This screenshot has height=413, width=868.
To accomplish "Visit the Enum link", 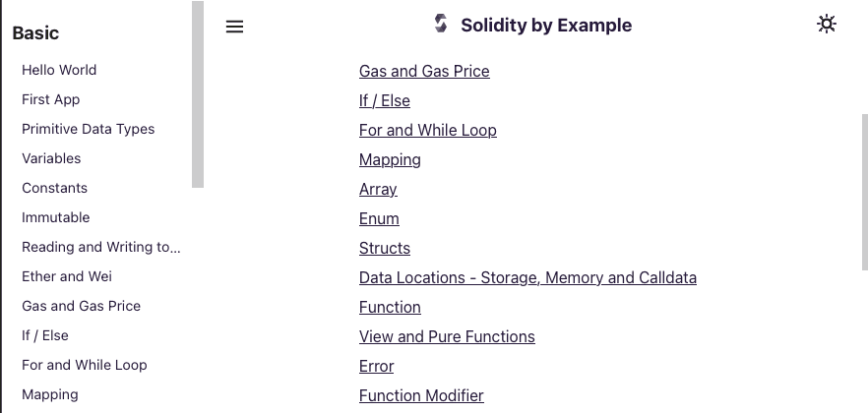I will point(379,219).
